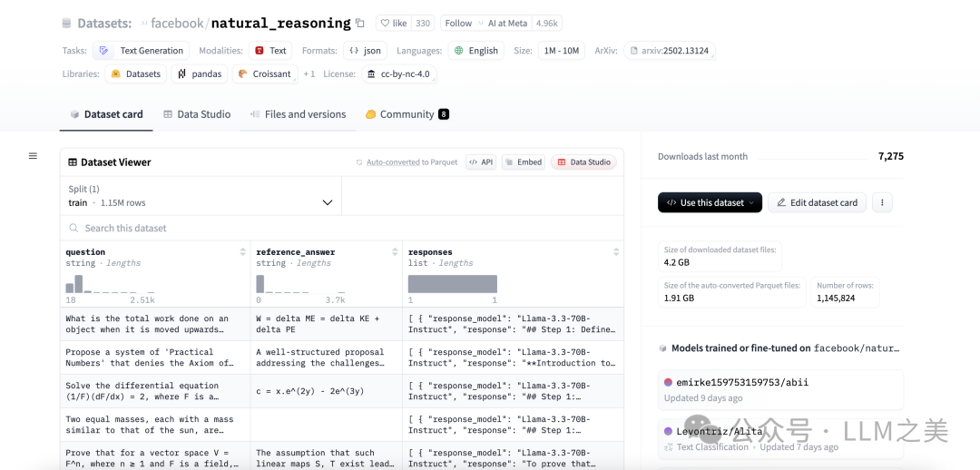Switch to the Community tab
Image resolution: width=980 pixels, height=470 pixels.
pyautogui.click(x=407, y=114)
